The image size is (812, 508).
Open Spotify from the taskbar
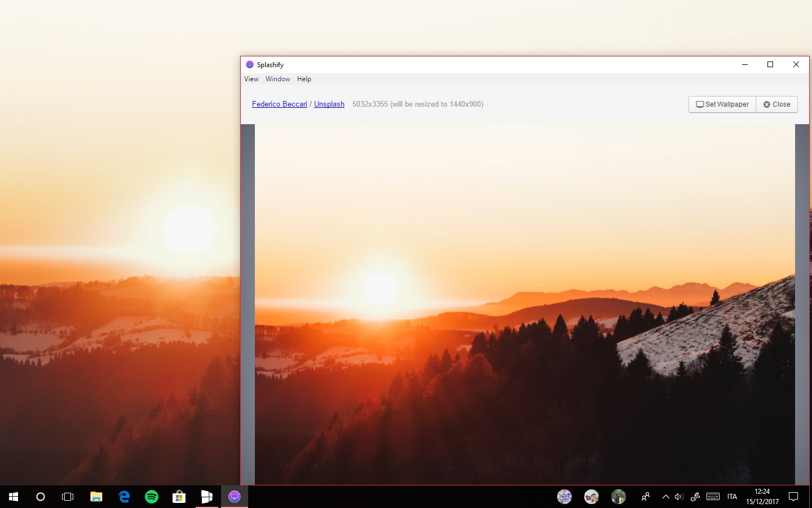click(152, 497)
